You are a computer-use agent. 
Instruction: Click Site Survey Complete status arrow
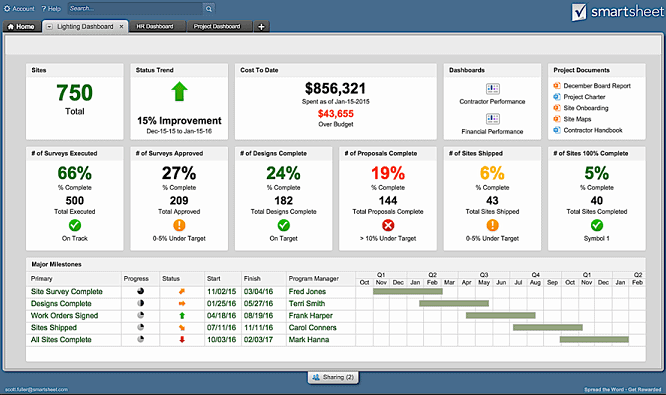pyautogui.click(x=182, y=291)
